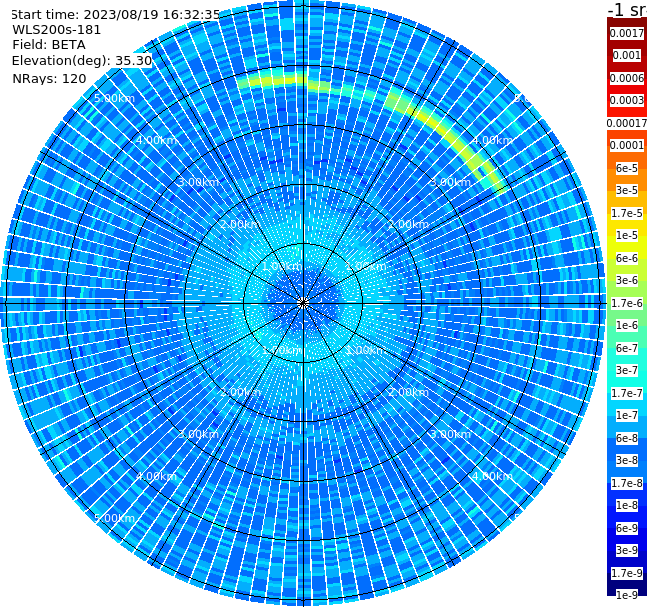Select the 3e-7 colorbar label

[627, 370]
